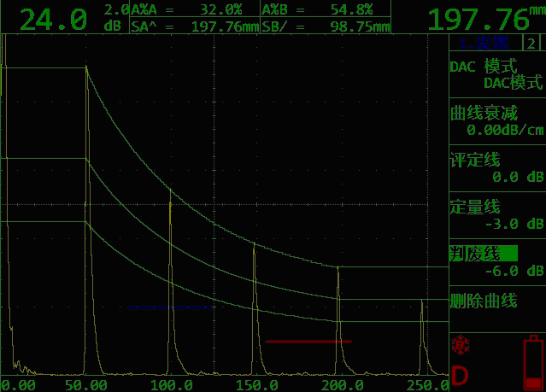Viewport: 546px width, 392px height.
Task: Select the DAC 模式 mode setting
Action: 496,75
